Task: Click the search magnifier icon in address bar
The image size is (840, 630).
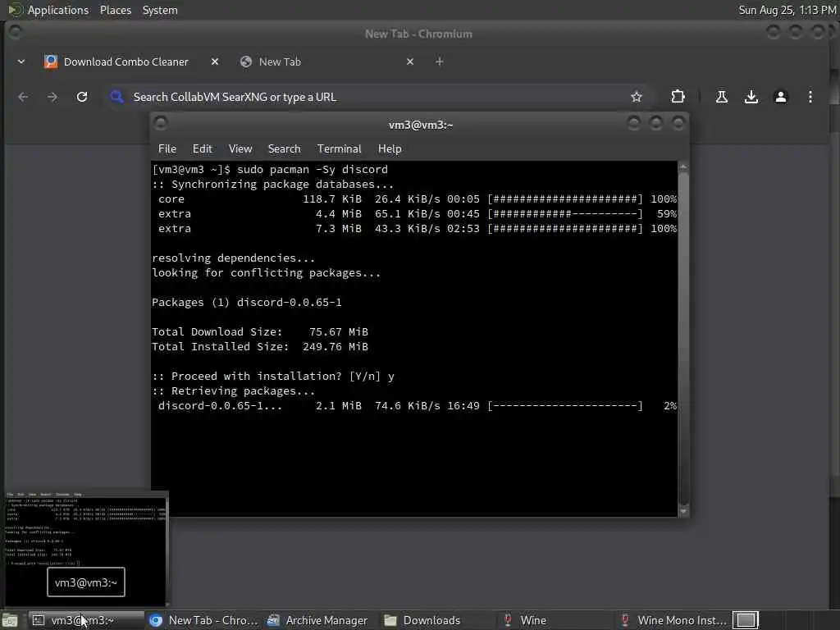Action: click(x=116, y=97)
